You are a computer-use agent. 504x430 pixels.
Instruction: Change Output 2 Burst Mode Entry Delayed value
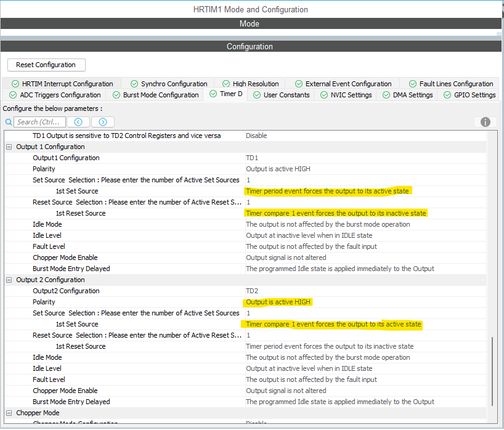(366, 402)
